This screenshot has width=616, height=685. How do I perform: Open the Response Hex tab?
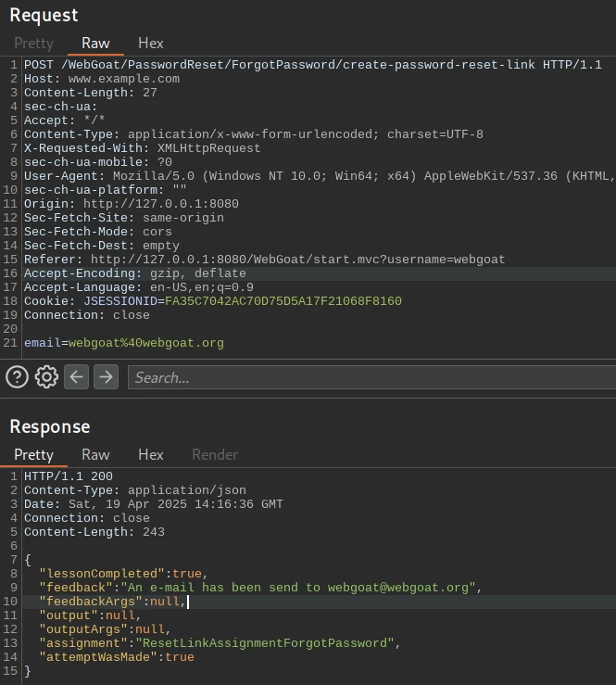[150, 454]
